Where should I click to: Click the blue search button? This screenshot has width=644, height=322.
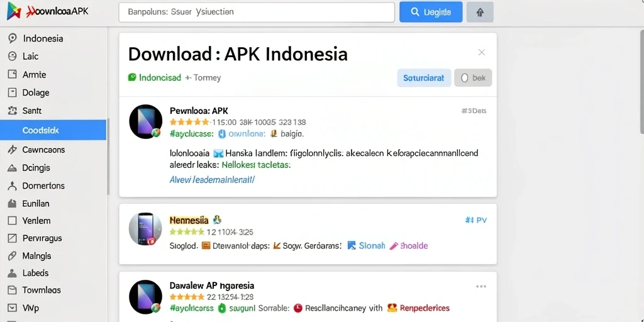click(431, 13)
